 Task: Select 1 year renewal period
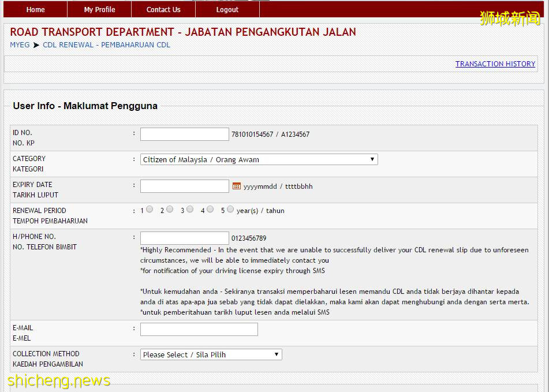click(150, 210)
